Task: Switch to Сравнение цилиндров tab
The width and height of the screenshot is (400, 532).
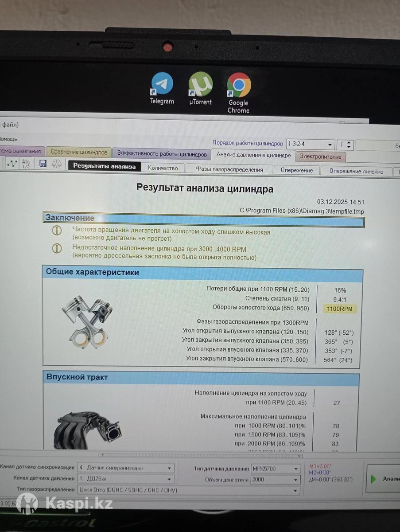Action: click(x=79, y=152)
